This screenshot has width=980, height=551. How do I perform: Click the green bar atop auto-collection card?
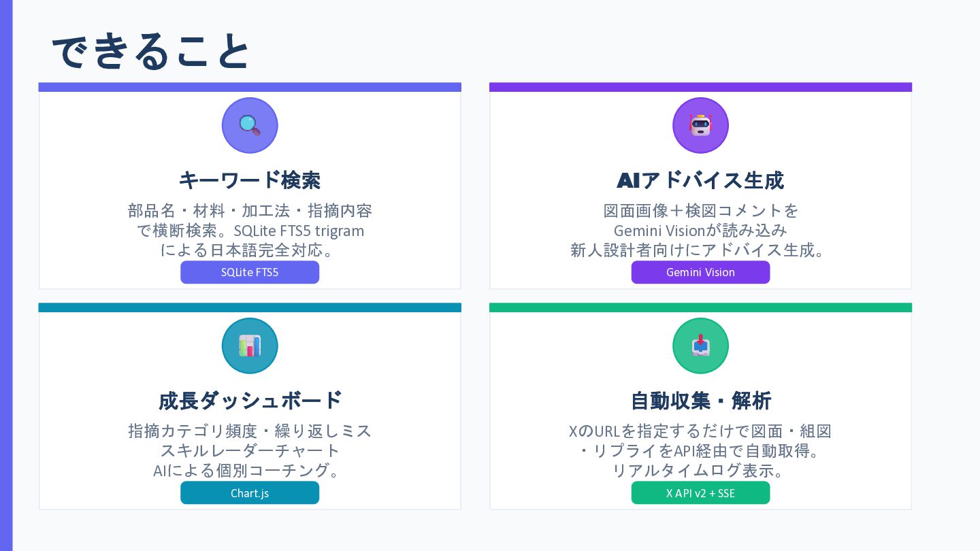pyautogui.click(x=700, y=307)
